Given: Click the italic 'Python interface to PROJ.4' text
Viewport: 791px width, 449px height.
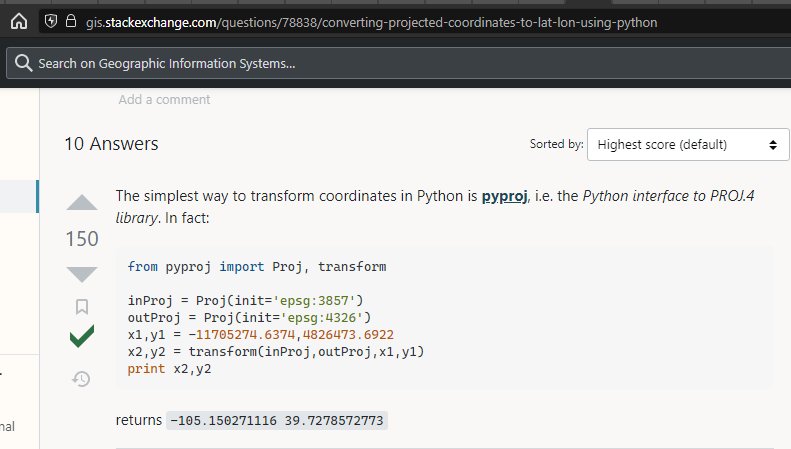Looking at the screenshot, I should pos(668,196).
